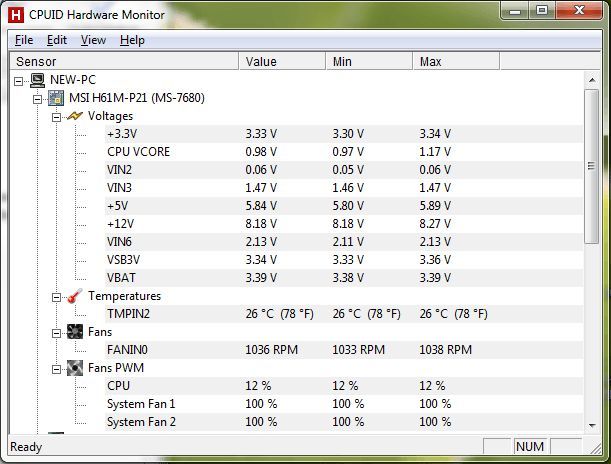
Task: Click the 1036 RPM fan value
Action: click(272, 350)
